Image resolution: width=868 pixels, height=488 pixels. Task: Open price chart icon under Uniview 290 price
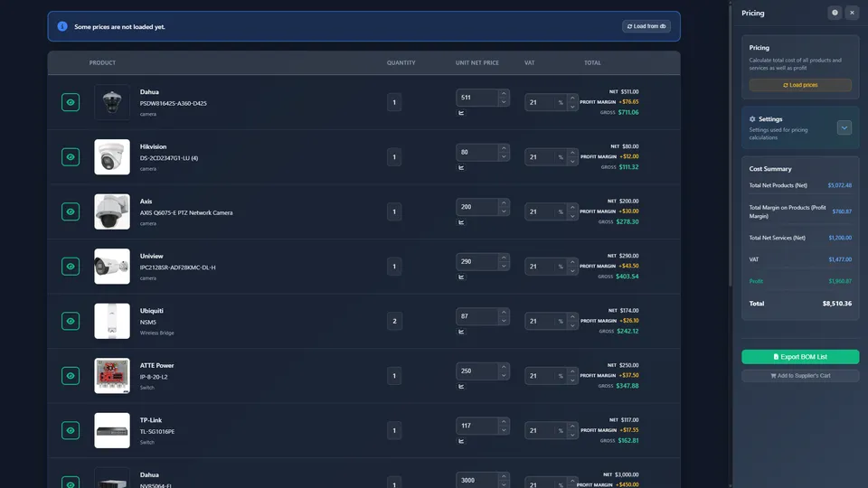pyautogui.click(x=461, y=277)
